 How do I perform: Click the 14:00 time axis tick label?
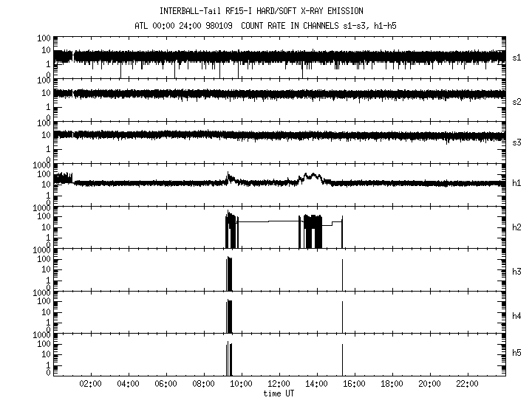(316, 384)
